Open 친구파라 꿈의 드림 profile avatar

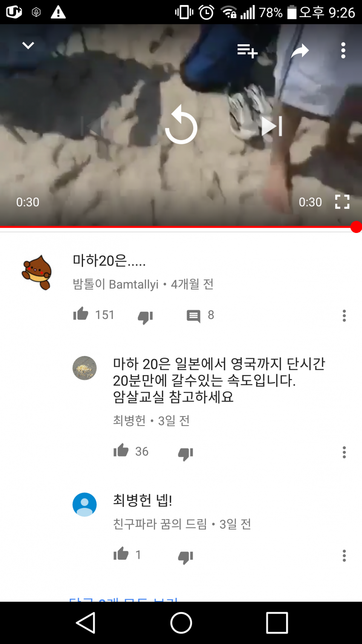pyautogui.click(x=84, y=505)
